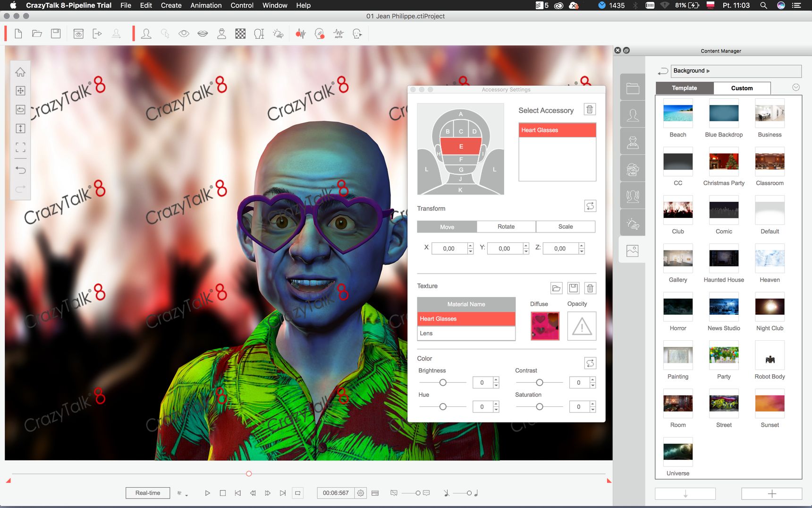Open time settings gear next to timecode
This screenshot has width=812, height=508.
pyautogui.click(x=361, y=493)
